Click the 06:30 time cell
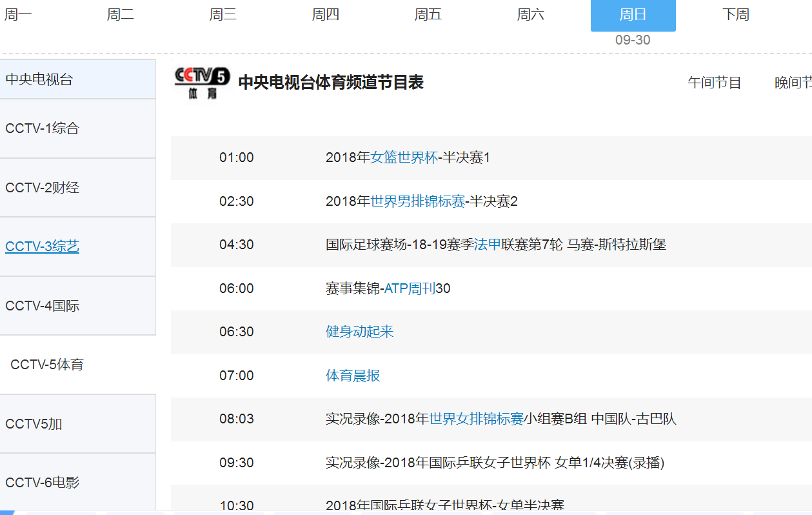Image resolution: width=812 pixels, height=515 pixels. 237,332
